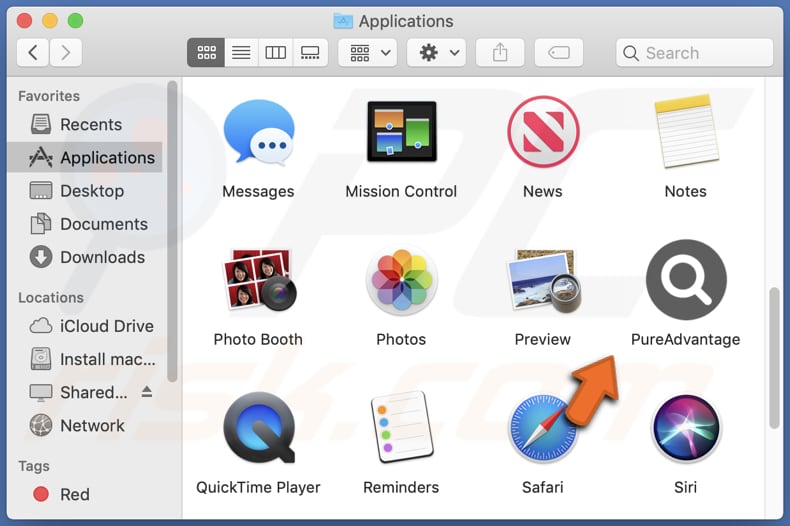Select the News app icon
790x526 pixels.
(543, 132)
